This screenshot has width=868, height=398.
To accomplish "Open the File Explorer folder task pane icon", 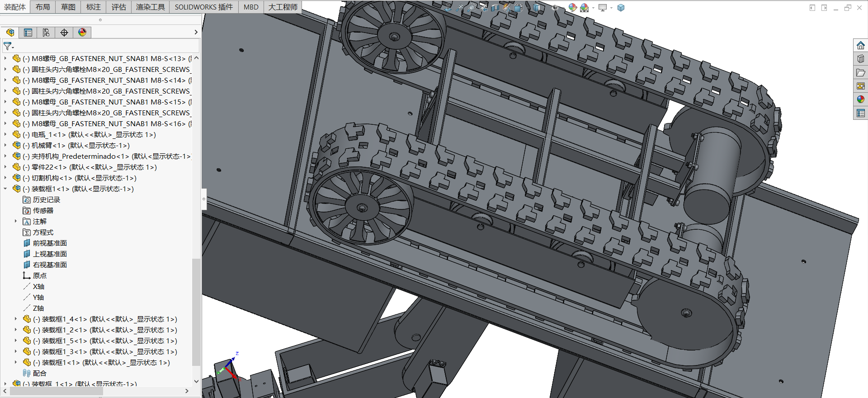I will pyautogui.click(x=860, y=72).
